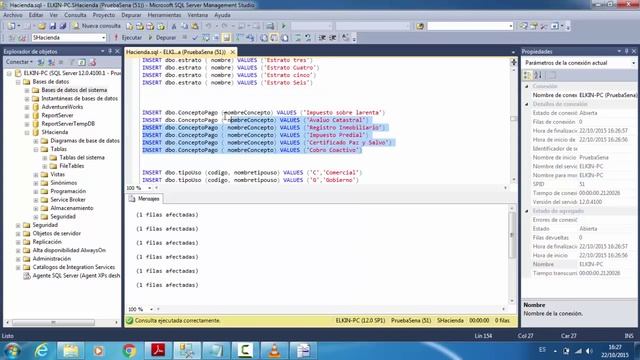Toggle Include Client Statistics
The height and width of the screenshot is (360, 640).
250,38
